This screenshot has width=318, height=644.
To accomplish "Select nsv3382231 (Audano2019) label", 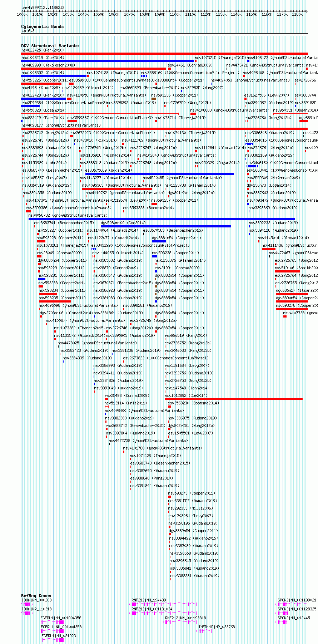I will (195, 576).
